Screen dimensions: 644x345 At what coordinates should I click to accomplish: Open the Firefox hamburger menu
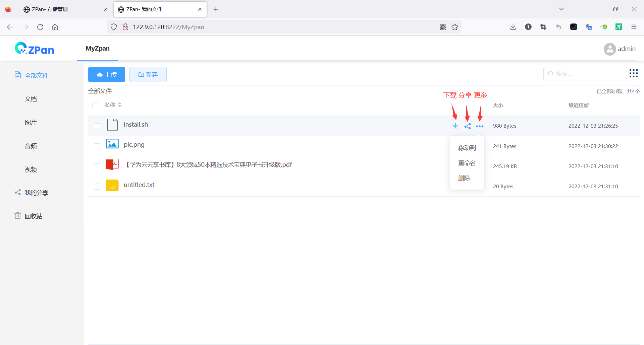[x=634, y=27]
